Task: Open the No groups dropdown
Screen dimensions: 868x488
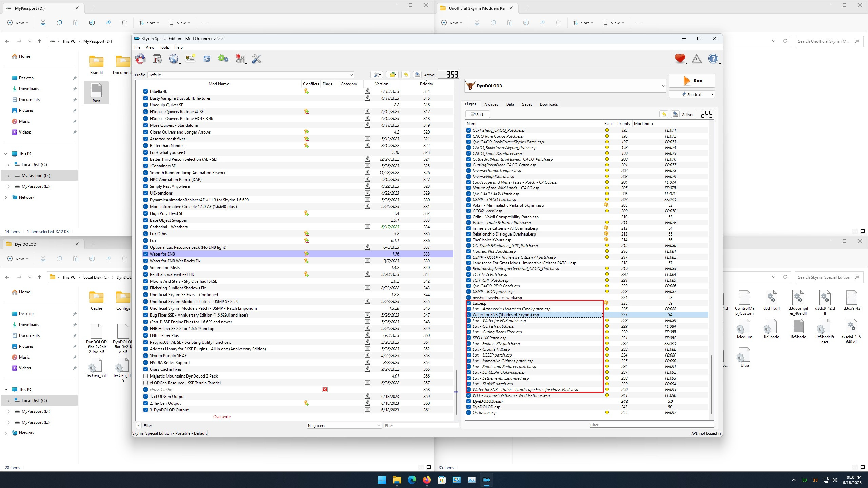Action: [x=344, y=426]
